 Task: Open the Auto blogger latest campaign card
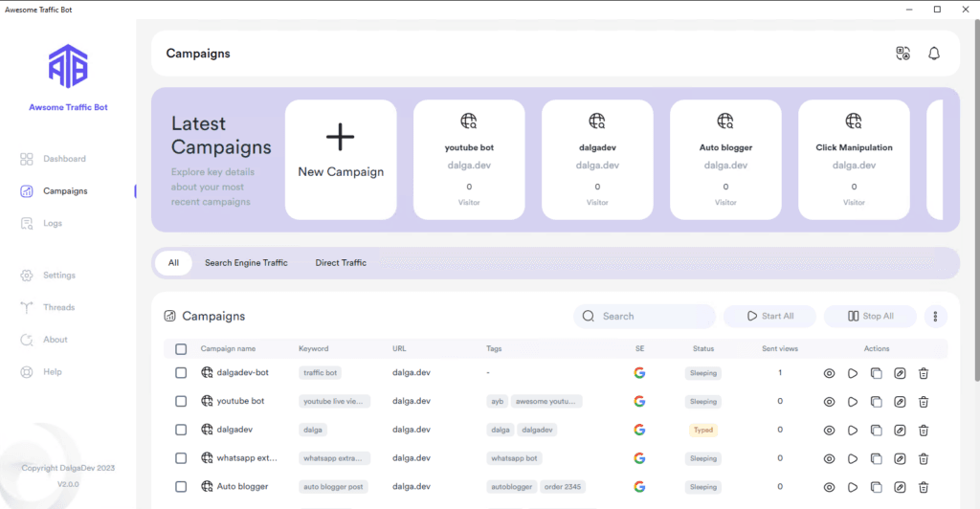click(725, 160)
